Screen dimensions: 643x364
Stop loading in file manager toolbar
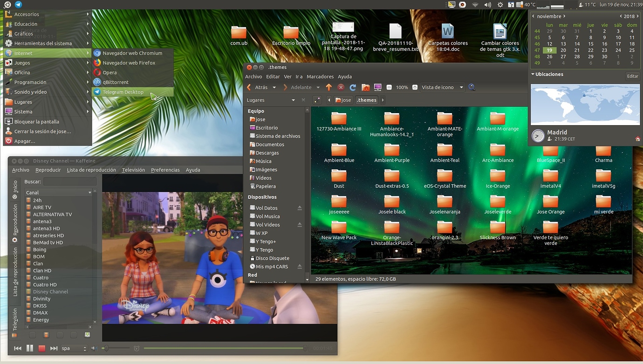341,87
